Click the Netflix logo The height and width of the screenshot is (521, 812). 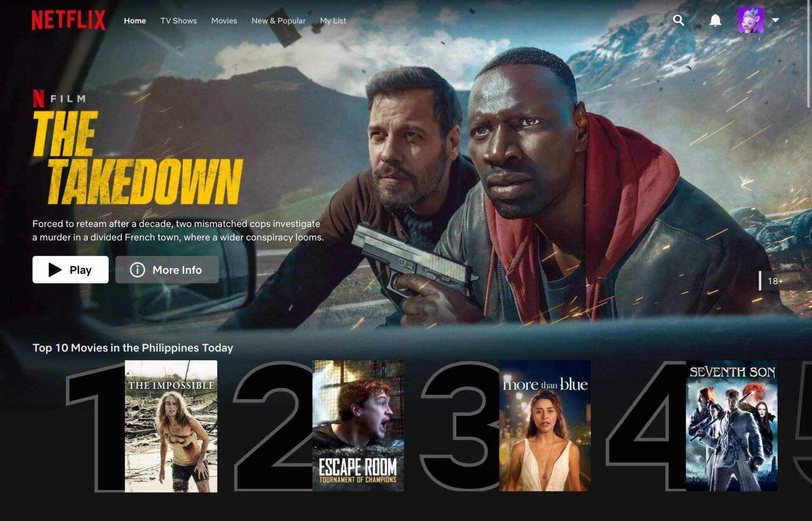69,20
